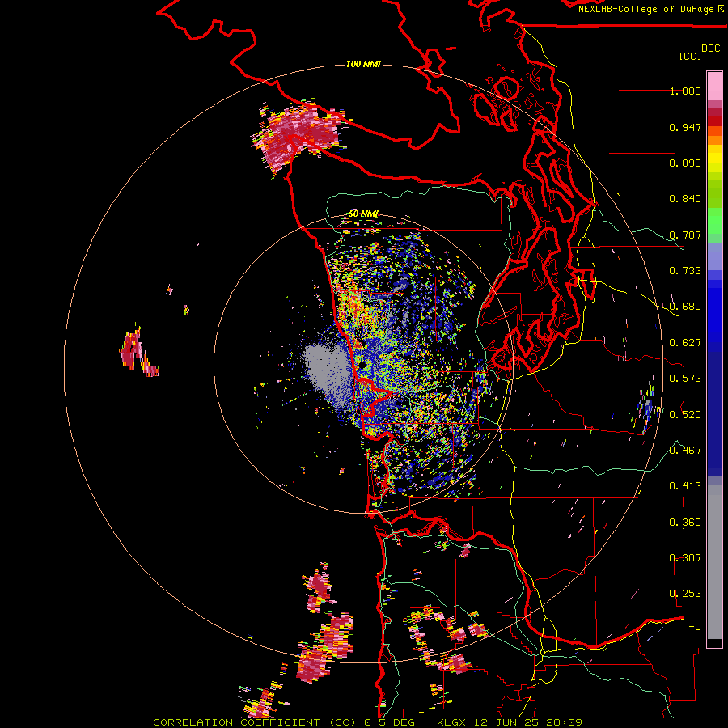Click the 0.360 scale value

click(685, 523)
